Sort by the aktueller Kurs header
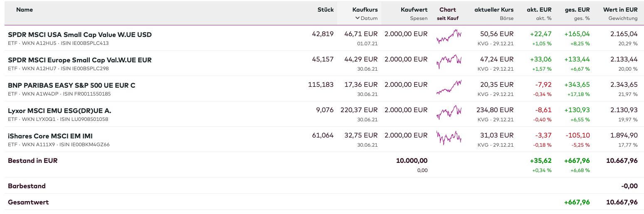This screenshot has height=214, width=644. pos(494,10)
